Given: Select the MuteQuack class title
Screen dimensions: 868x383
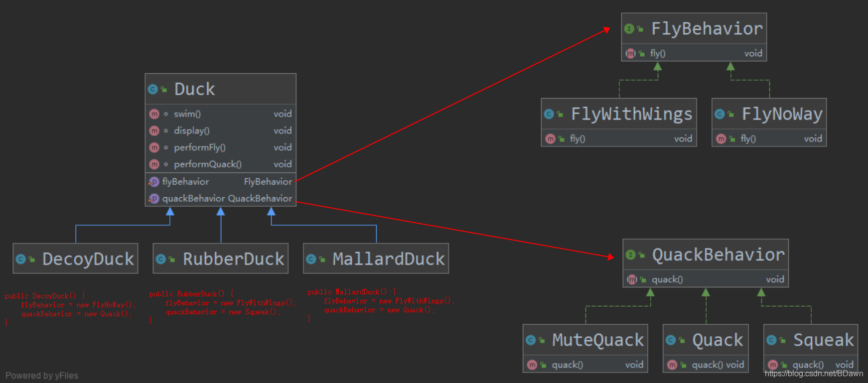Looking at the screenshot, I should (x=598, y=340).
